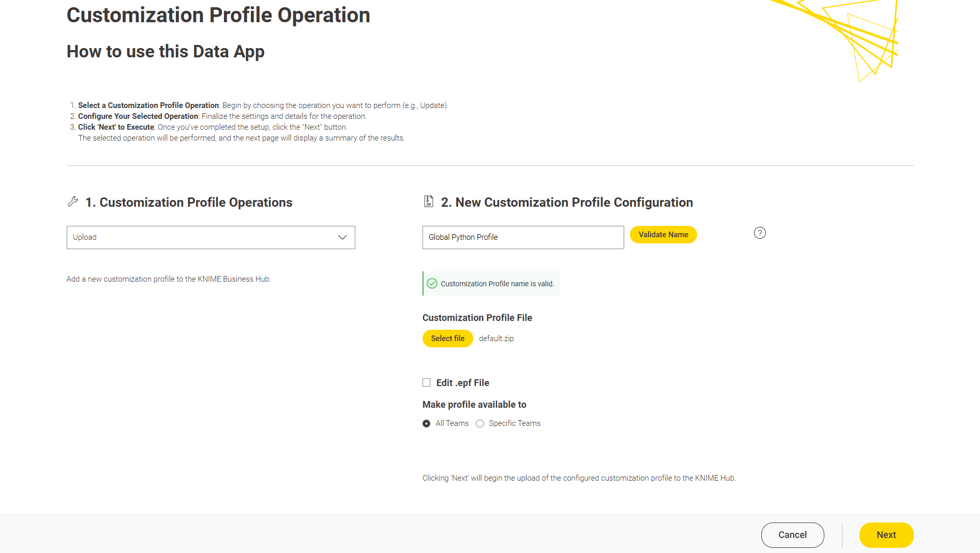Click the 'How to use this Data App' heading
This screenshot has width=980, height=553.
(x=165, y=52)
